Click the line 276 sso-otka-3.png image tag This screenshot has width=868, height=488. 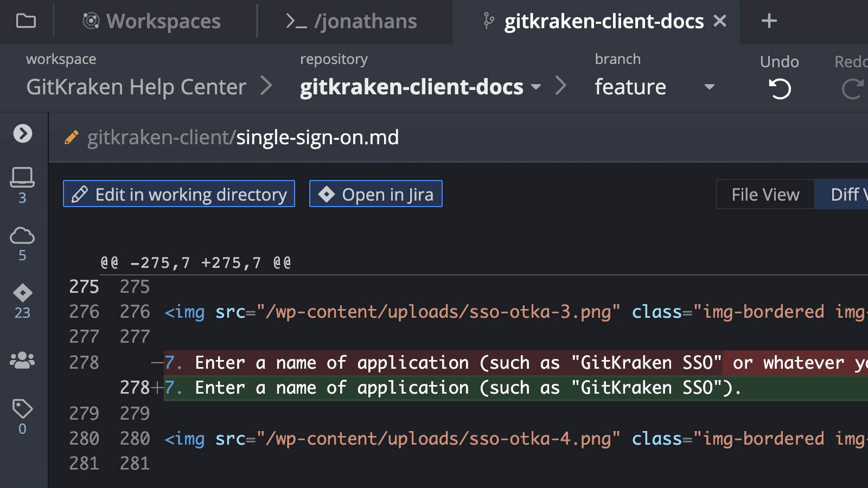(516, 312)
